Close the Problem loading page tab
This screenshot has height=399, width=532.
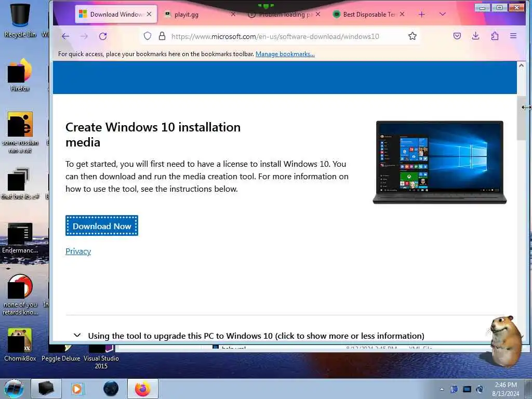click(317, 14)
